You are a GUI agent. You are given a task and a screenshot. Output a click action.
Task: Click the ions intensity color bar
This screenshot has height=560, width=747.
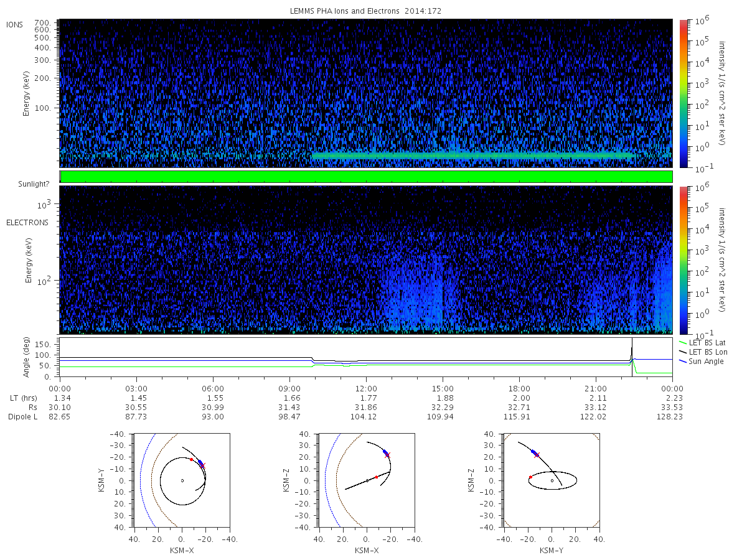(x=683, y=93)
